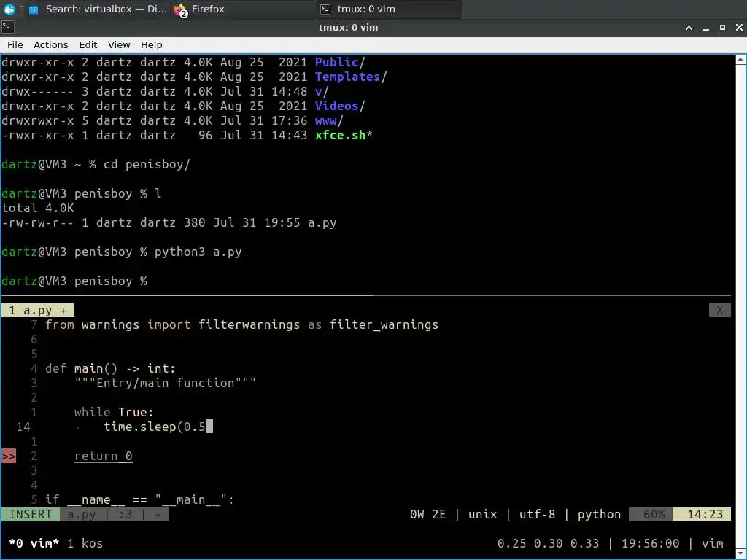Close the vim tab with X button
747x560 pixels.
719,311
